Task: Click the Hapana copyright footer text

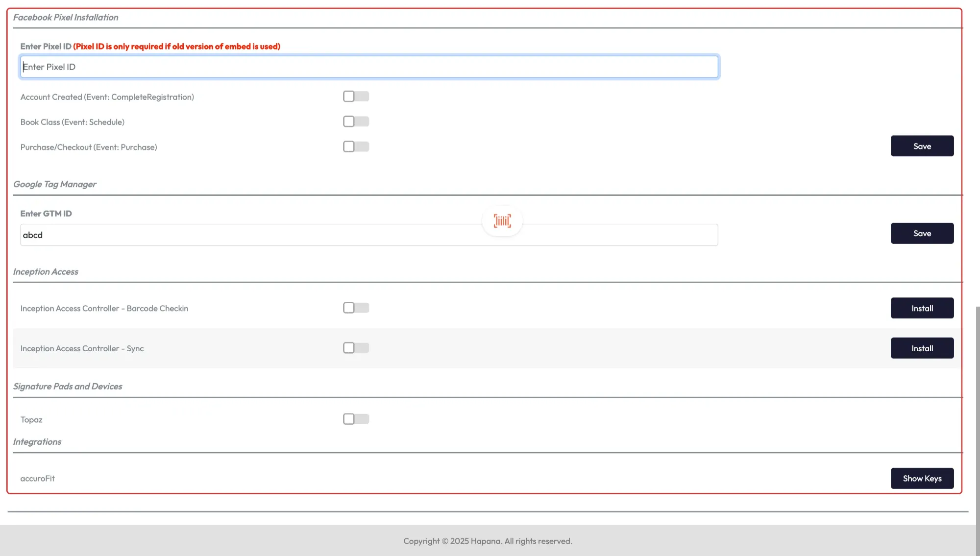Action: pyautogui.click(x=488, y=541)
